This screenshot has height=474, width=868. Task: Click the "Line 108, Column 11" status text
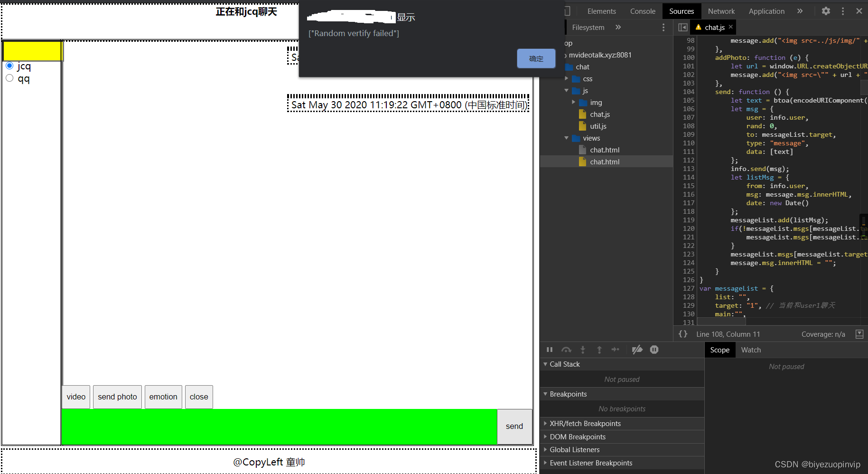tap(728, 334)
